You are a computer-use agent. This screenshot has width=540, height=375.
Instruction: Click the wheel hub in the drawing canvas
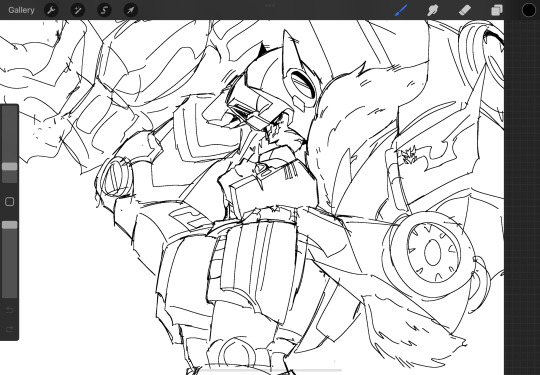click(433, 252)
